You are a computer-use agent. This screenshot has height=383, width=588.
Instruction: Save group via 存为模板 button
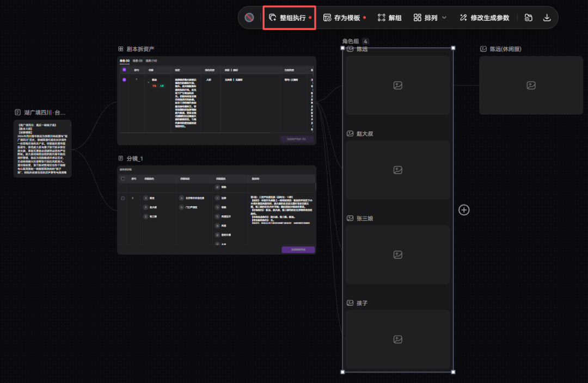click(344, 17)
